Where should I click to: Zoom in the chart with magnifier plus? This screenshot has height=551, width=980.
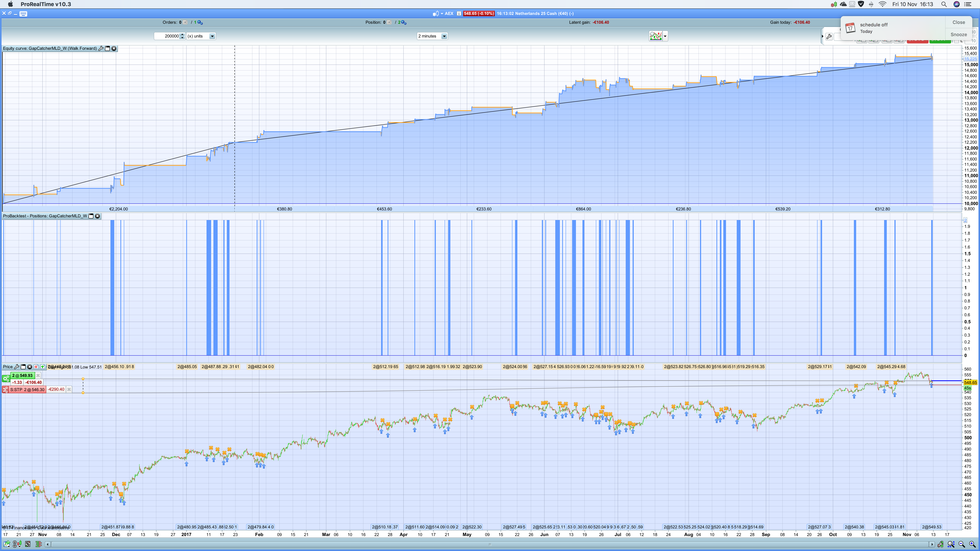[x=972, y=544]
